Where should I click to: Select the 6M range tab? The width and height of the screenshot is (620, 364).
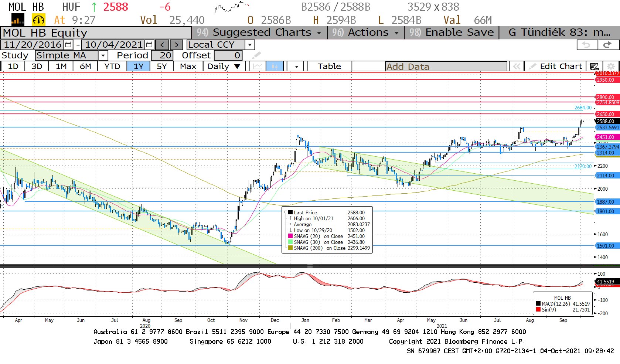tap(85, 67)
